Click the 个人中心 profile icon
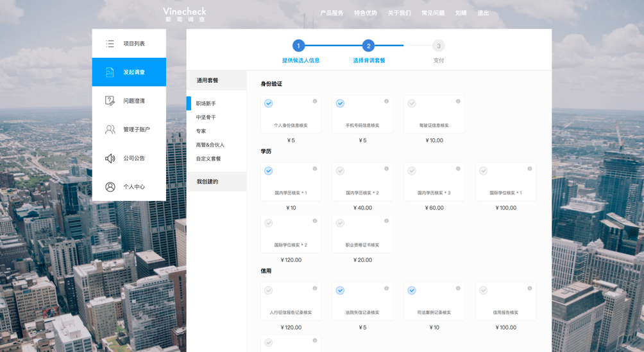The image size is (644, 352). (110, 187)
